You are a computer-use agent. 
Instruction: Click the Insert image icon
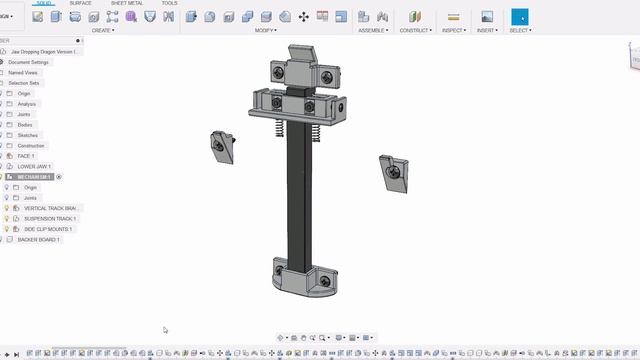coord(487,17)
